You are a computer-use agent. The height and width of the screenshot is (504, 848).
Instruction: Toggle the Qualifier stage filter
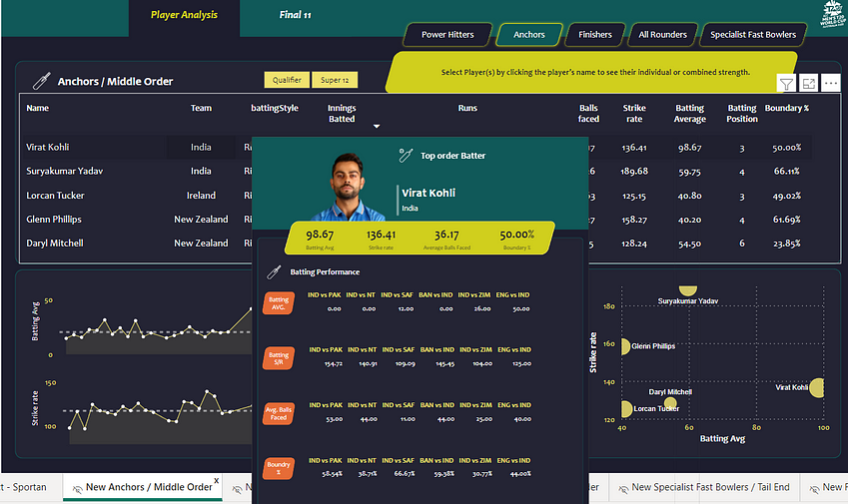point(287,81)
